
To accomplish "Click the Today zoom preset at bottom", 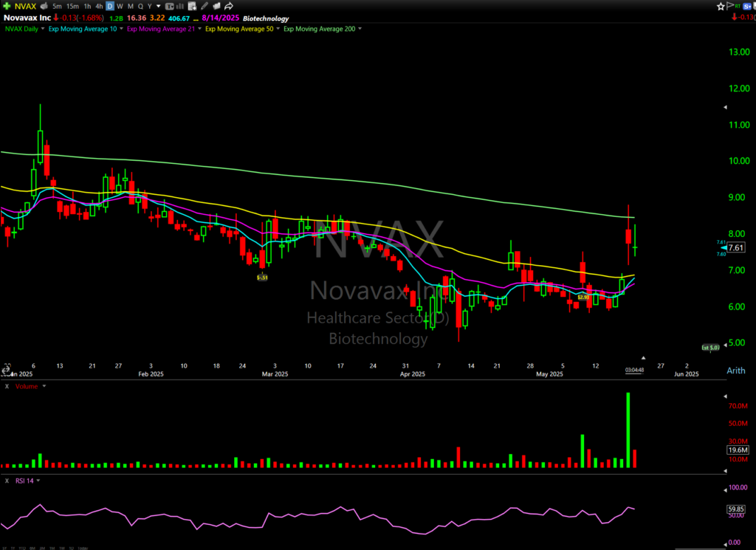I will tap(83, 548).
